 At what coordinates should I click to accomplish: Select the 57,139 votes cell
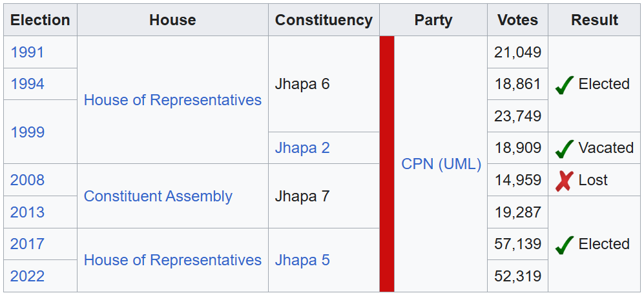coord(517,244)
